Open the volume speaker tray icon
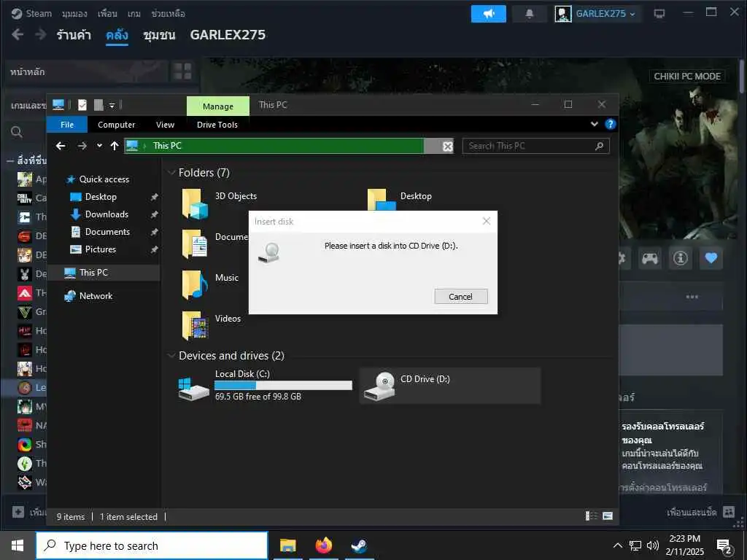The image size is (747, 560). [653, 545]
